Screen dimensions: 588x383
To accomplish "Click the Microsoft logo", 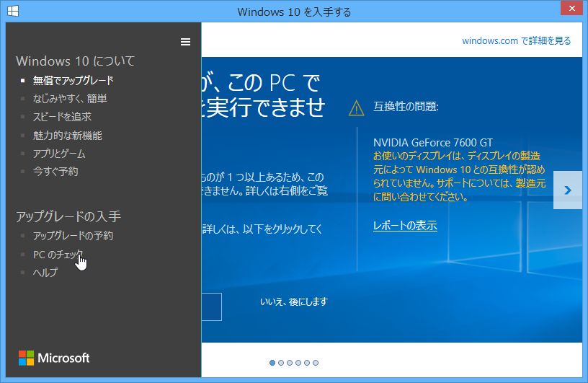I will tap(54, 358).
